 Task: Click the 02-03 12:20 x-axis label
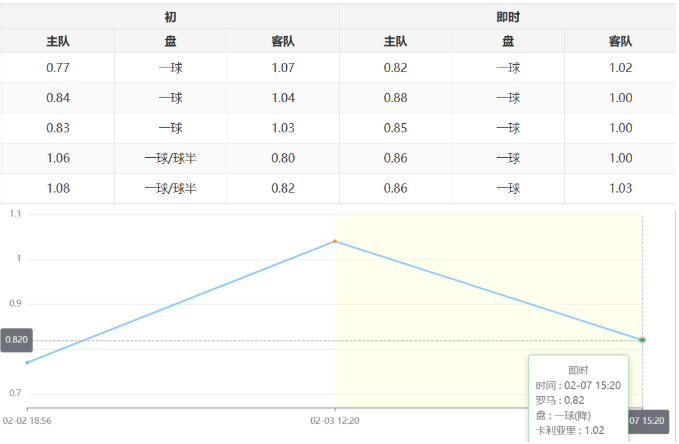335,421
